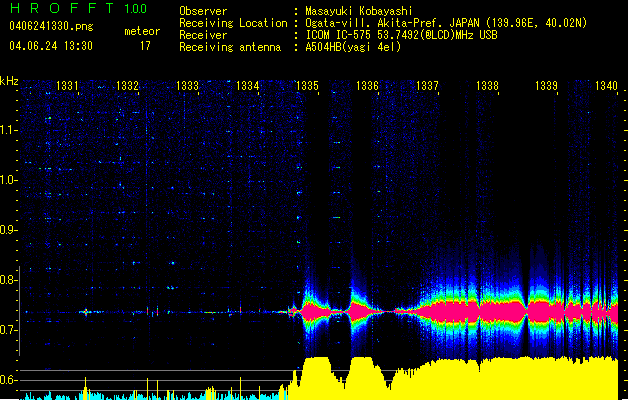This screenshot has height=400, width=629.
Task: Click the 0.6 kHz axis label
Action: (8, 380)
